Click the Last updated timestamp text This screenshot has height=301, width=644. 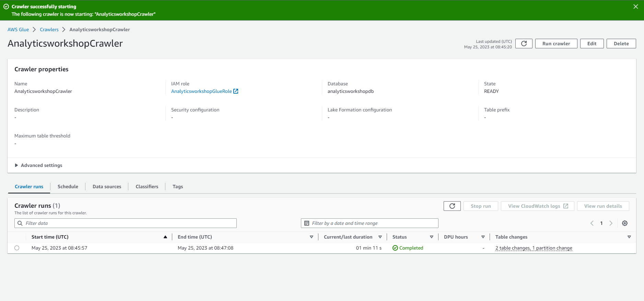[x=488, y=44]
